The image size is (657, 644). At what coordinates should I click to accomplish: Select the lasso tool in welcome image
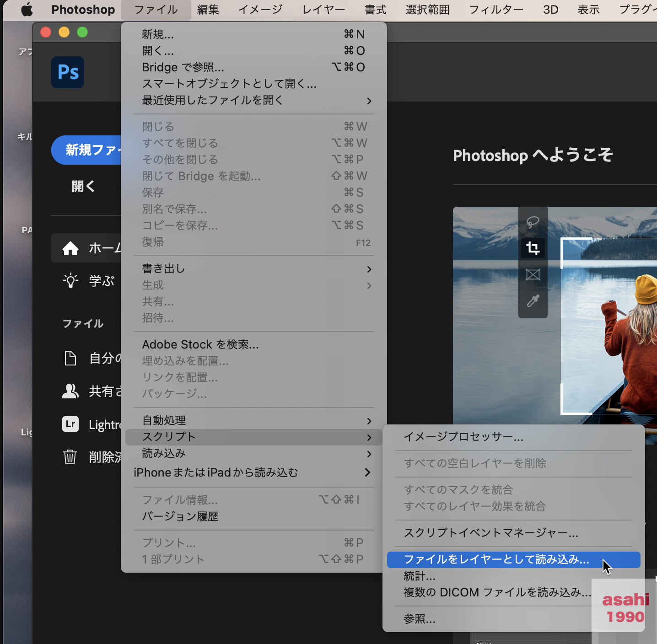533,222
